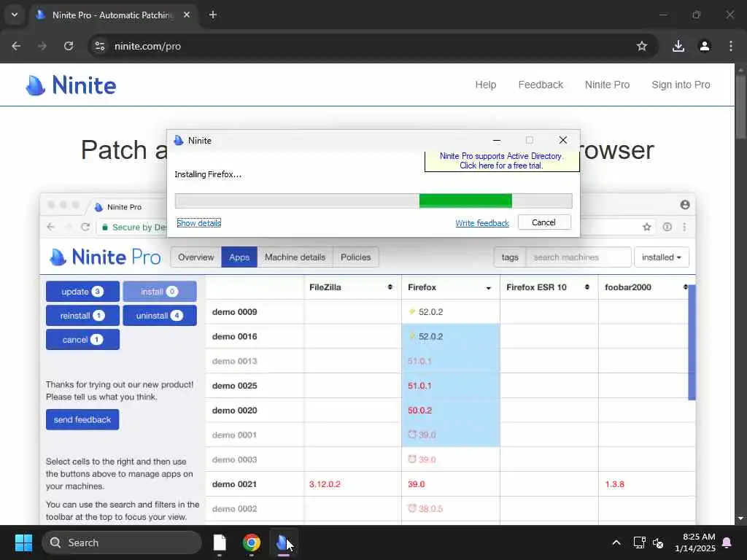Select the Overview tab in Ninite Pro
The height and width of the screenshot is (560, 747).
point(196,257)
